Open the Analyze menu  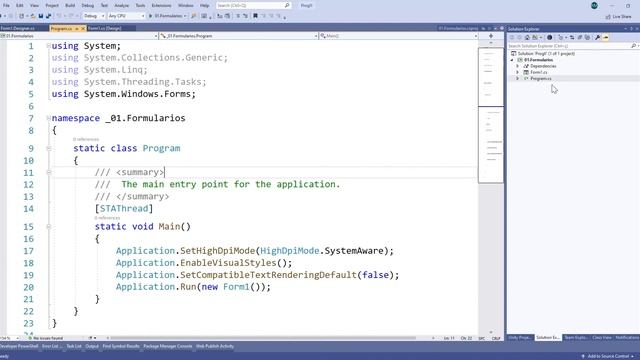(x=121, y=5)
